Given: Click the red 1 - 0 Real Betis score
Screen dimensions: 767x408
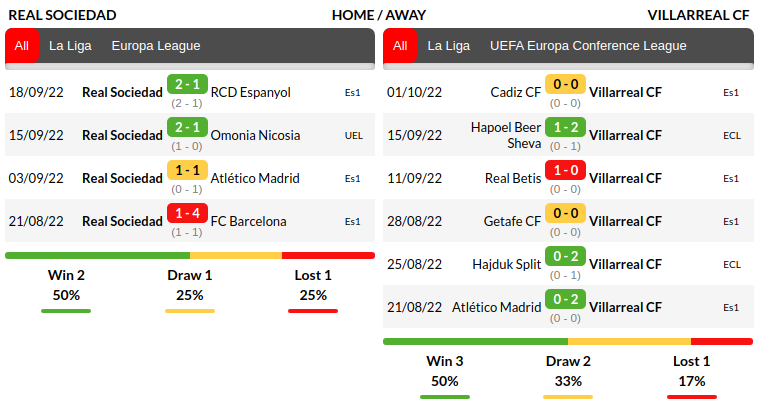Looking at the screenshot, I should pyautogui.click(x=565, y=172).
